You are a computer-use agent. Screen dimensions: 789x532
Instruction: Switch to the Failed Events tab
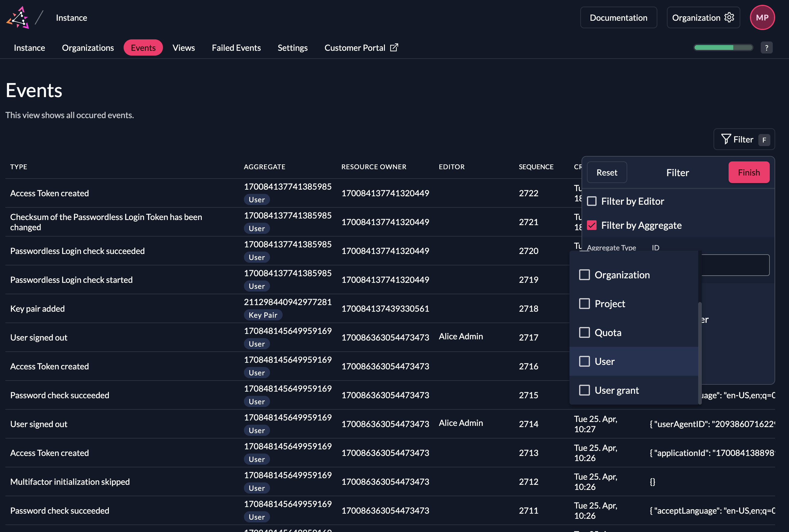click(x=236, y=48)
